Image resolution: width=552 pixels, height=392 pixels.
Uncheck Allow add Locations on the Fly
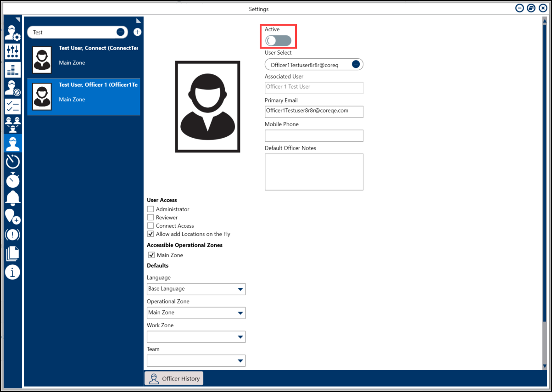click(x=151, y=234)
